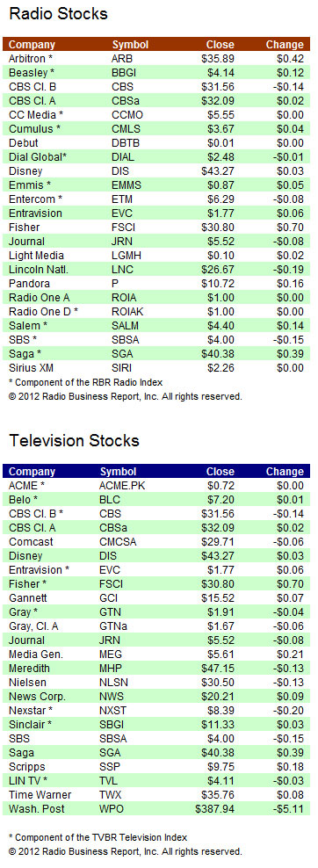The image size is (318, 868).
Task: Click the WPO change value -$5.11
Action: coord(287,809)
